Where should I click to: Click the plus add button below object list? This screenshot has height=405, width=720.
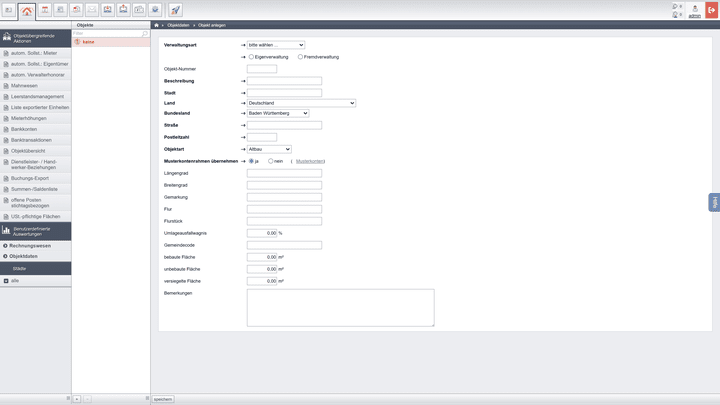pos(77,399)
